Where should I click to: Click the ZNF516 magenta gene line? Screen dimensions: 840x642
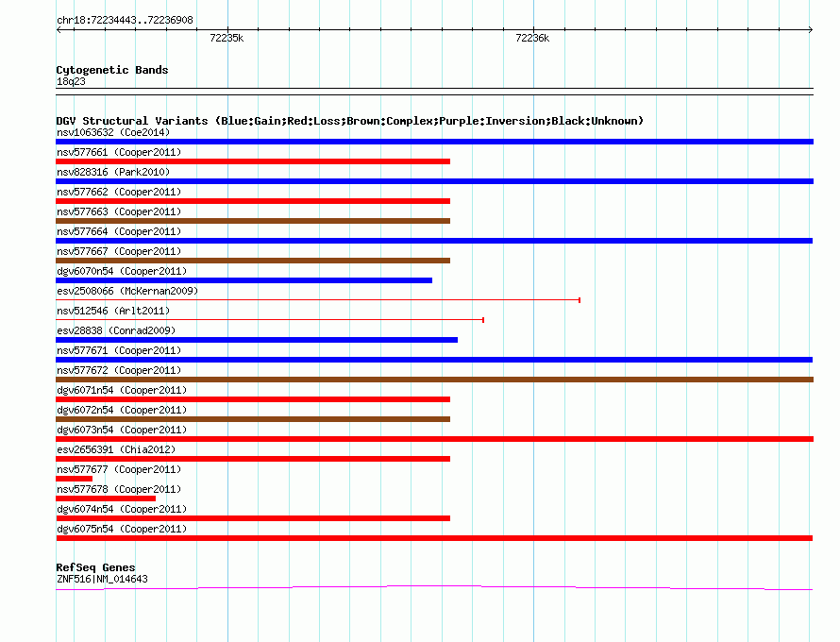point(434,588)
